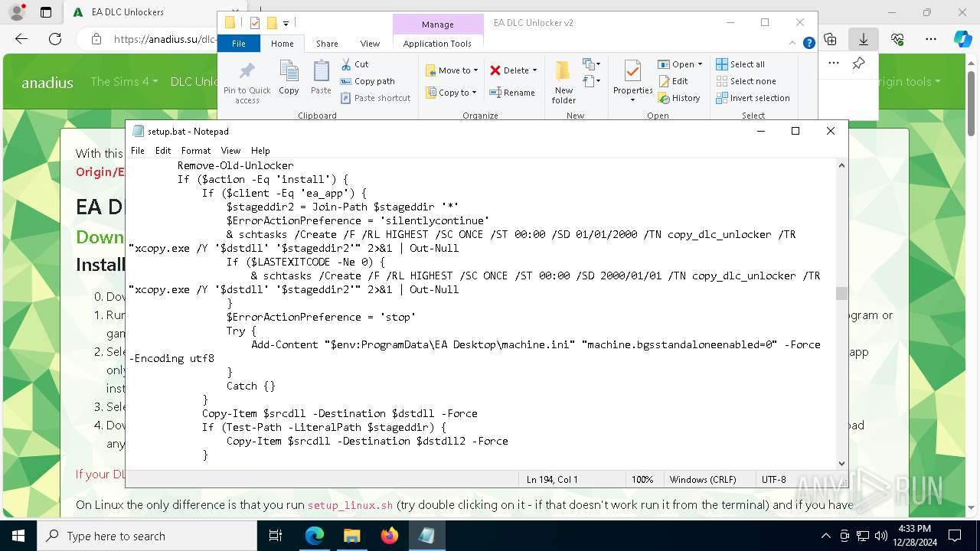980x551 pixels.
Task: Click Rename in Organize group
Action: 512,93
